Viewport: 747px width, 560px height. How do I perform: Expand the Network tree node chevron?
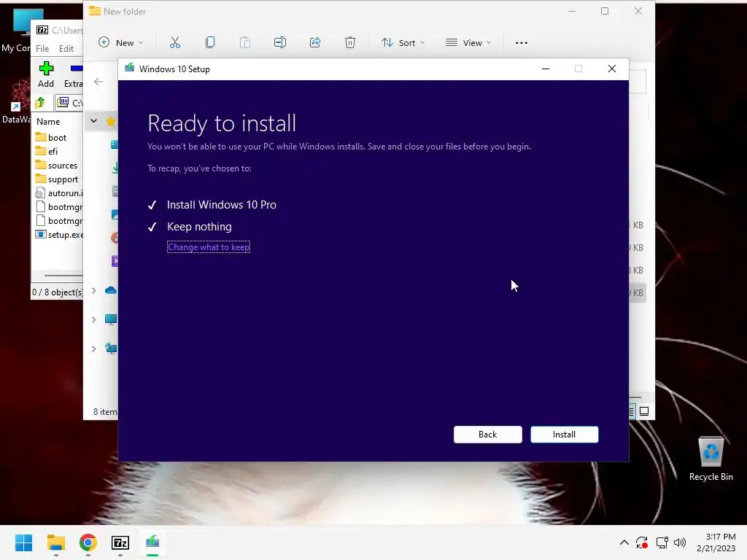(x=94, y=349)
